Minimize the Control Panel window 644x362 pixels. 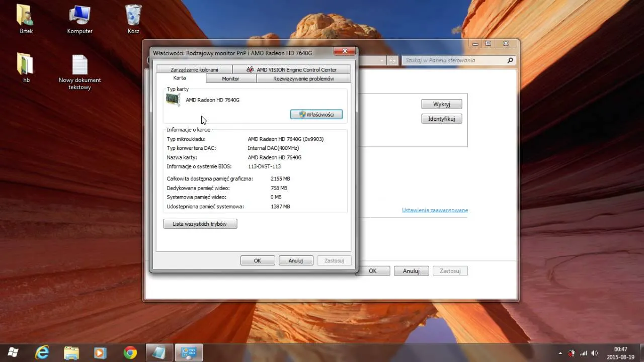tap(475, 44)
